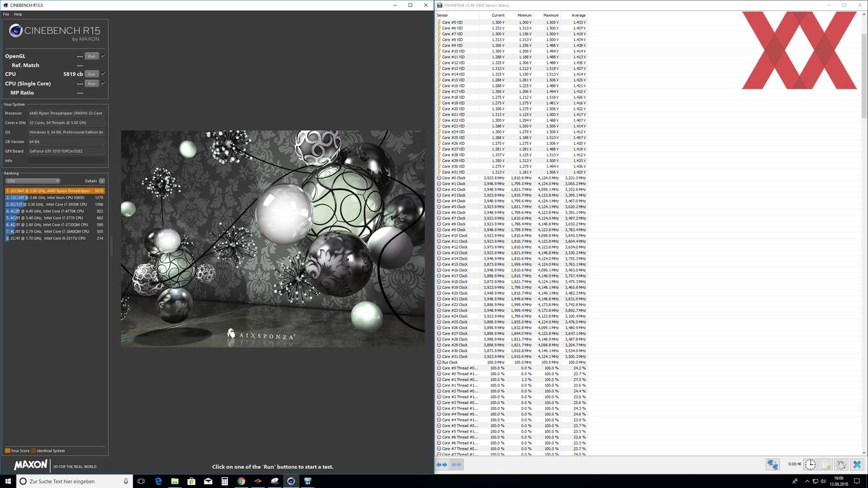Viewport: 868px width, 488px height.
Task: Select the Intel Core i7-3840QM ranking row
Action: click(54, 232)
